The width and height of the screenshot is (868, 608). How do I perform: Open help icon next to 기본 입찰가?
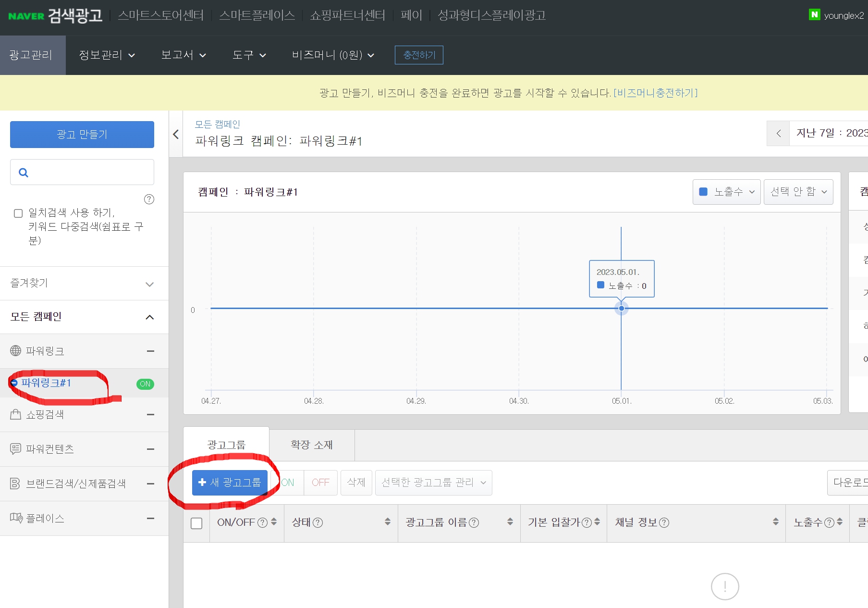(587, 522)
